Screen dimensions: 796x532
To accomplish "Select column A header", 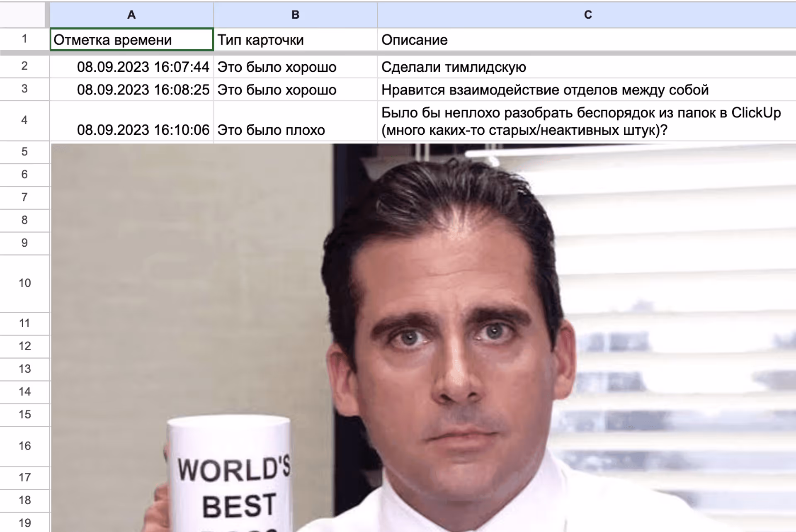I will [131, 15].
